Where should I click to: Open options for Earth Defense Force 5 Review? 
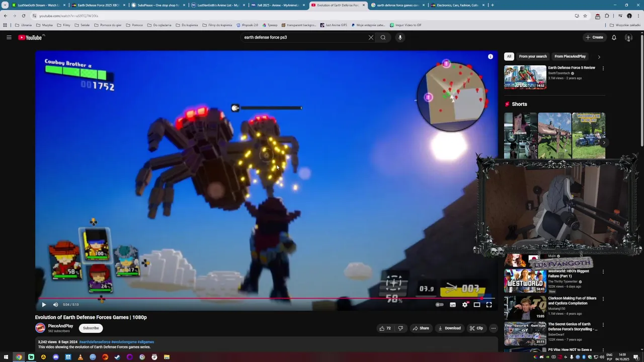pyautogui.click(x=603, y=68)
